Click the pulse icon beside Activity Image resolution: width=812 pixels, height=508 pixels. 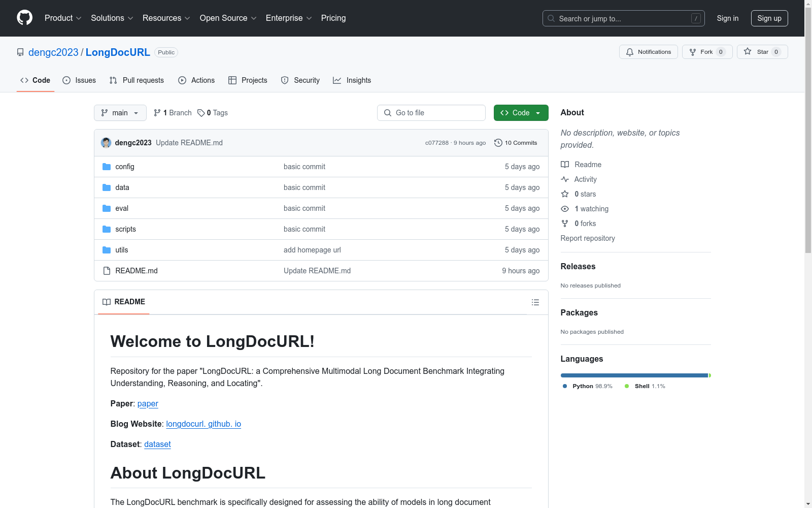coord(565,179)
